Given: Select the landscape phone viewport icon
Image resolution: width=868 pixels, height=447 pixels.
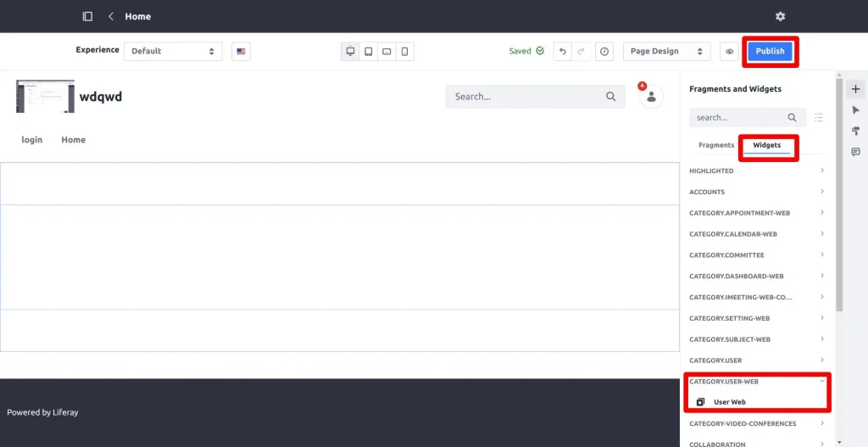Looking at the screenshot, I should [x=387, y=52].
